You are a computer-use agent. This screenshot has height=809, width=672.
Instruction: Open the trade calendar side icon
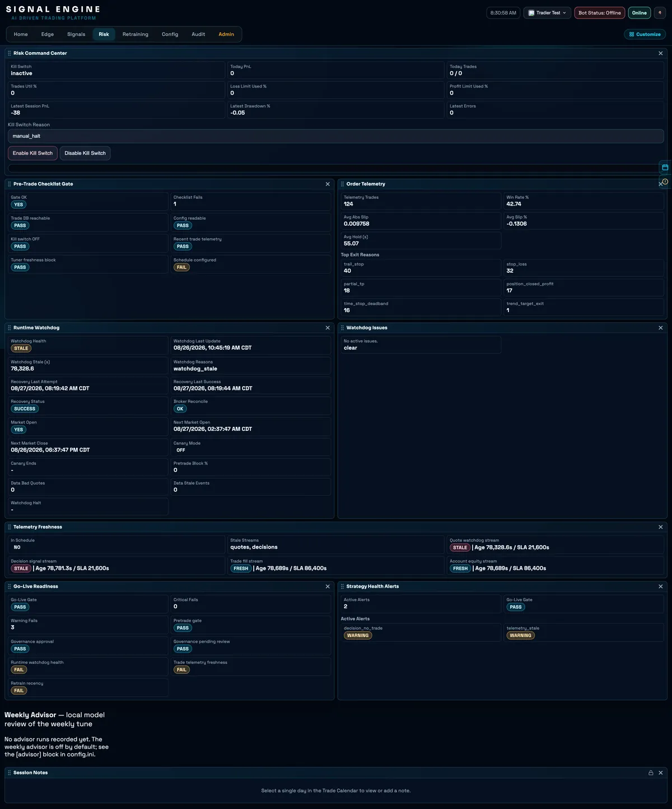coord(665,168)
